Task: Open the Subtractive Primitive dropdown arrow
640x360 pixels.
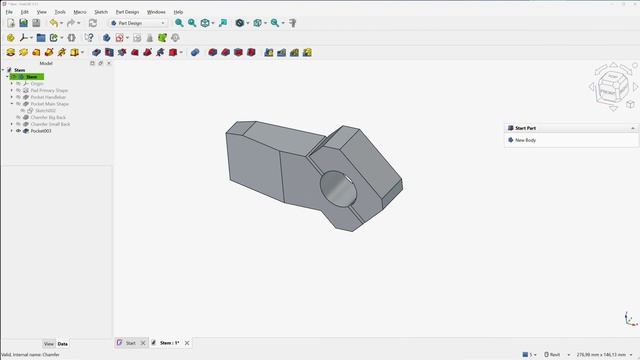Action: pyautogui.click(x=181, y=52)
